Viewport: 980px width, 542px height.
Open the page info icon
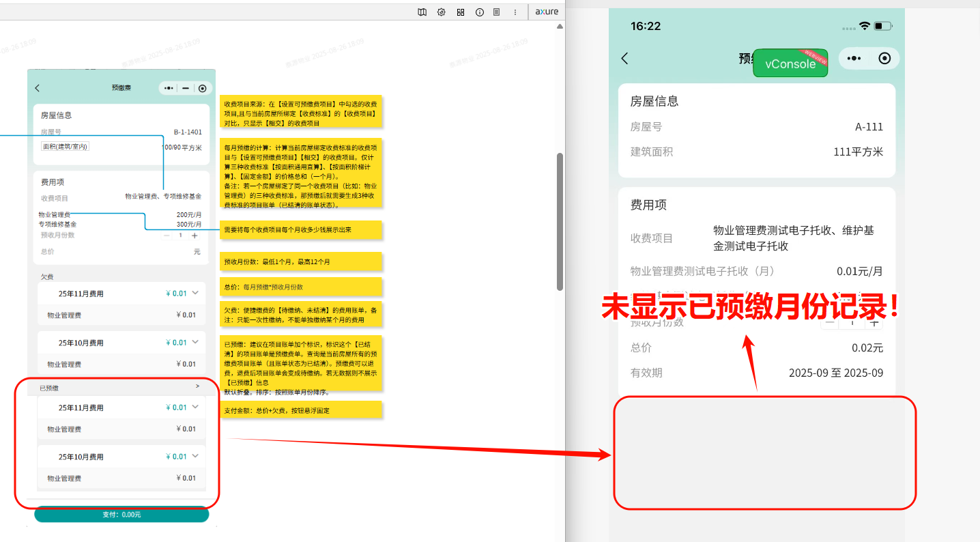pyautogui.click(x=478, y=12)
